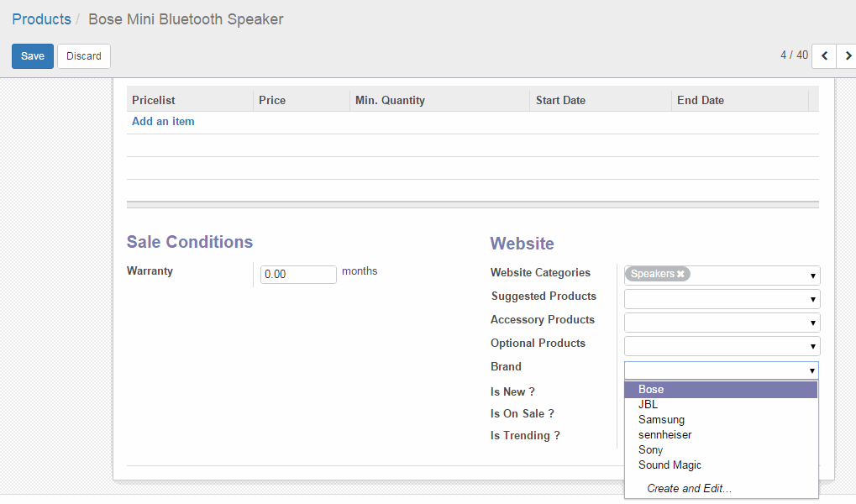Open Optional Products dropdown arrow
Screen dimensions: 856x504
click(812, 346)
